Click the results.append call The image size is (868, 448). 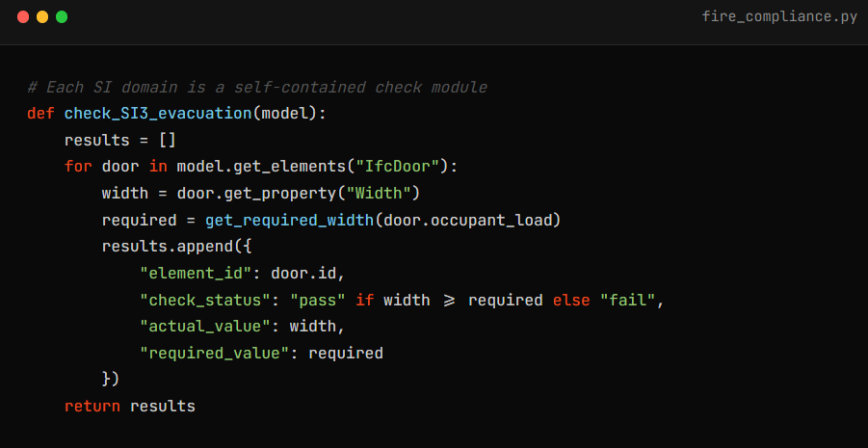148,247
